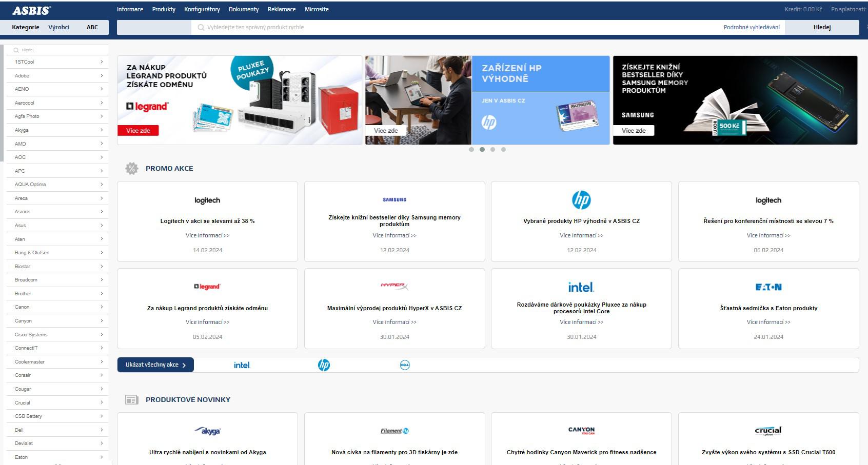Click the Filament PM logo in product news
Screen dimensions: 868x465
coord(394,431)
